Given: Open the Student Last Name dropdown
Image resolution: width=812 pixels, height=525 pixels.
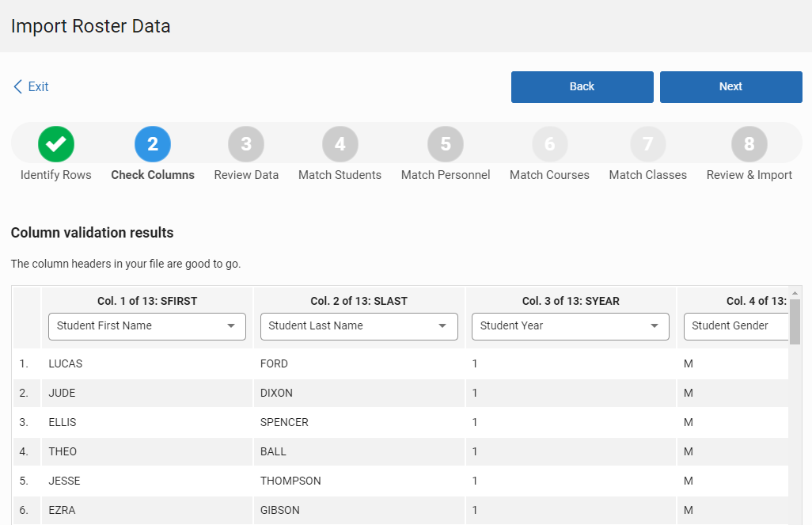Looking at the screenshot, I should pos(359,326).
